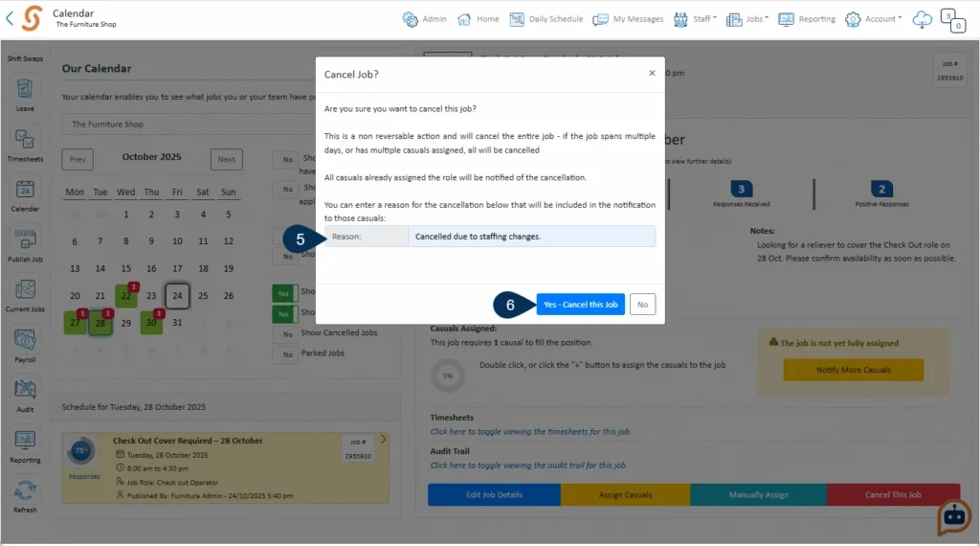Open Daily Schedule in the top navigation

546,19
